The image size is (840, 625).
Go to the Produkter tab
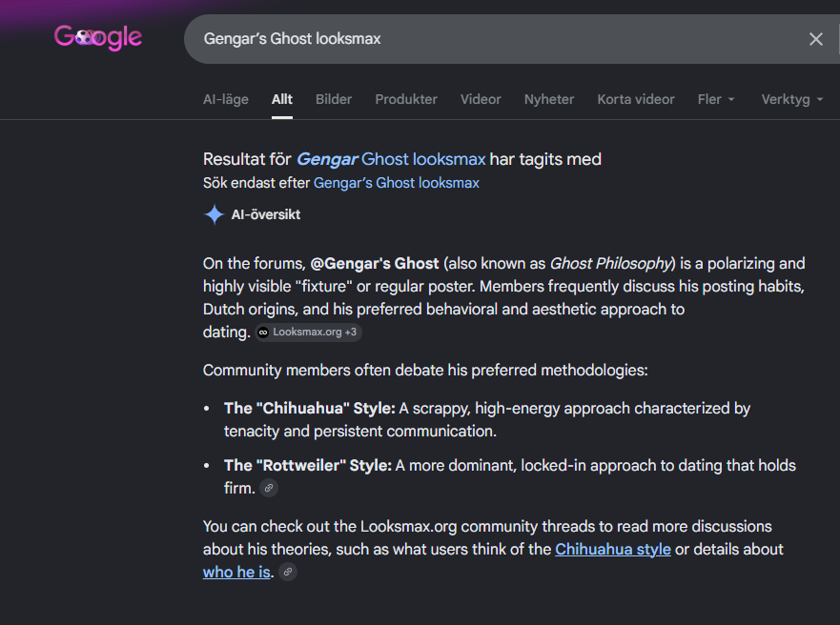click(x=406, y=99)
